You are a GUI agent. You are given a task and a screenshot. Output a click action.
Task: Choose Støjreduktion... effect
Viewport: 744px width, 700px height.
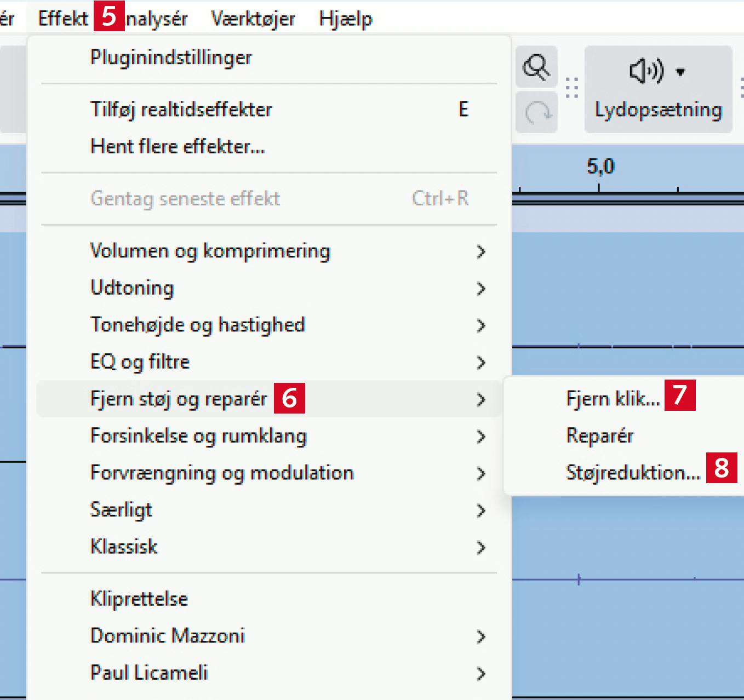633,472
